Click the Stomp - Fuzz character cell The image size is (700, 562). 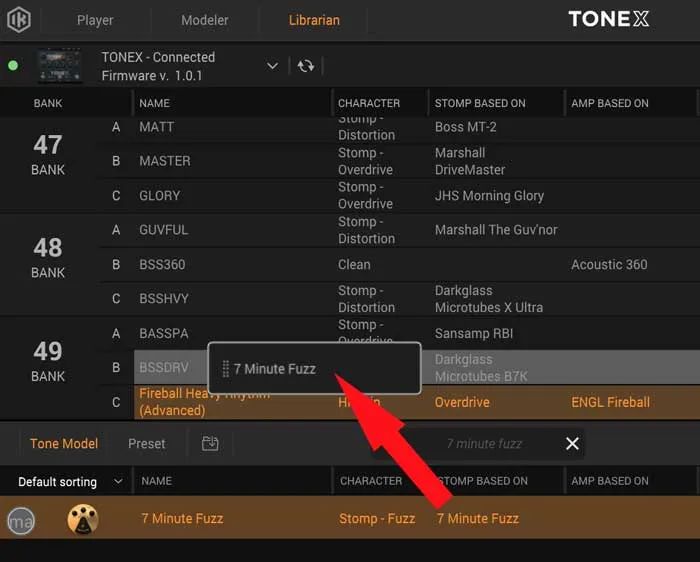pos(377,519)
